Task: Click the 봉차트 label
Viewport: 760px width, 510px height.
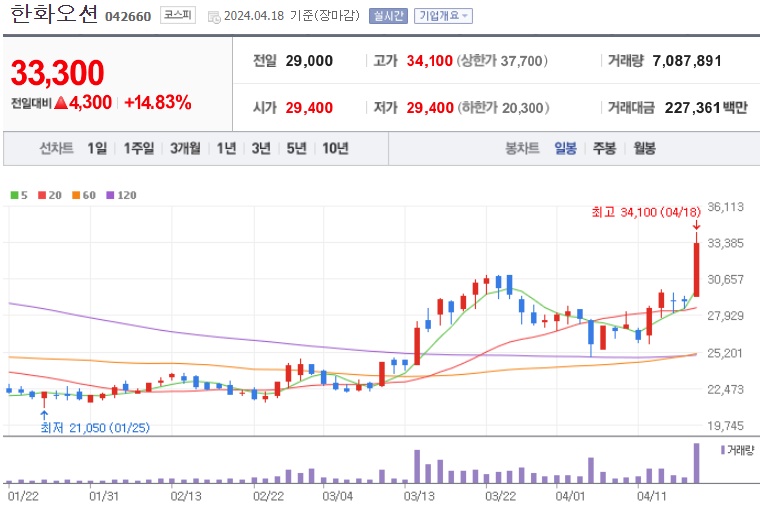Action: [x=522, y=148]
